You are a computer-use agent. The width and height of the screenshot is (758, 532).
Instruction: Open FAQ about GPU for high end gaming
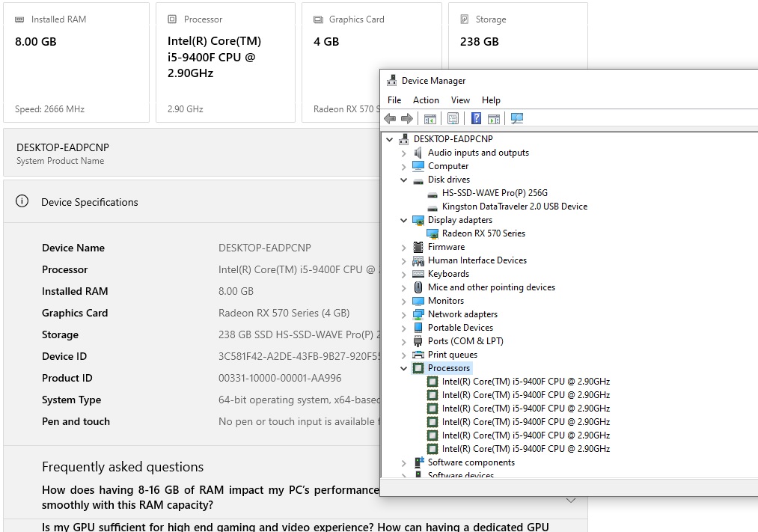pos(296,526)
